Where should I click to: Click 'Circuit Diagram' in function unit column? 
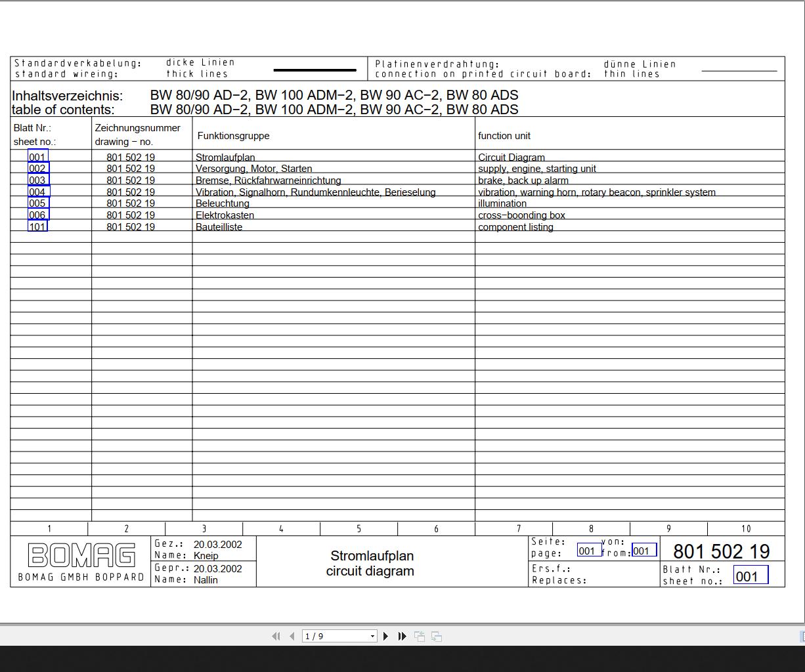pyautogui.click(x=511, y=157)
